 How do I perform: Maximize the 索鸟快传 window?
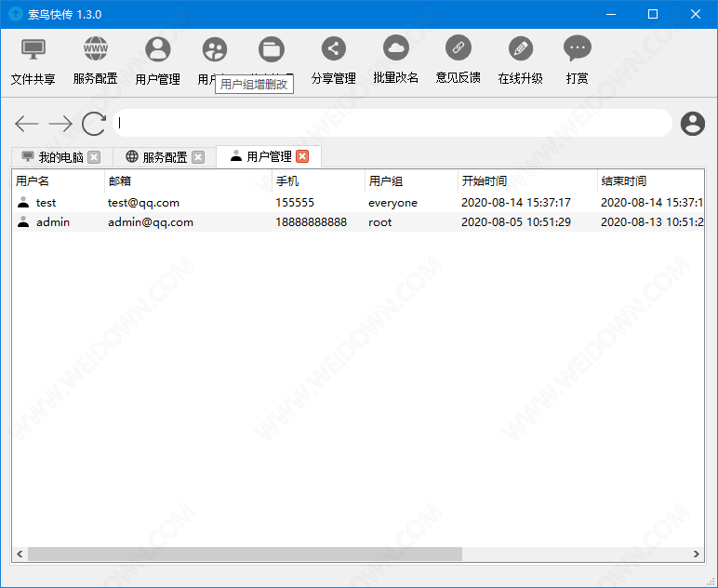tap(653, 14)
